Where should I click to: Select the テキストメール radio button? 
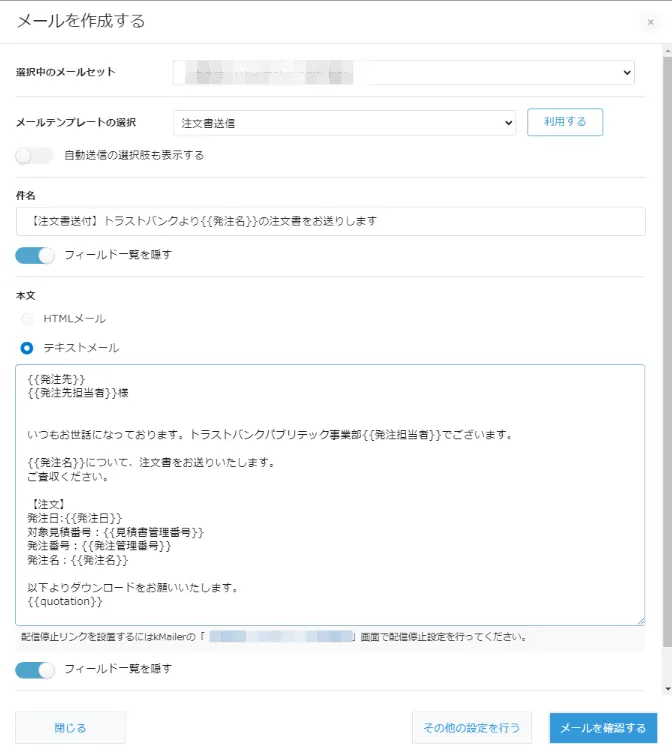tap(27, 348)
